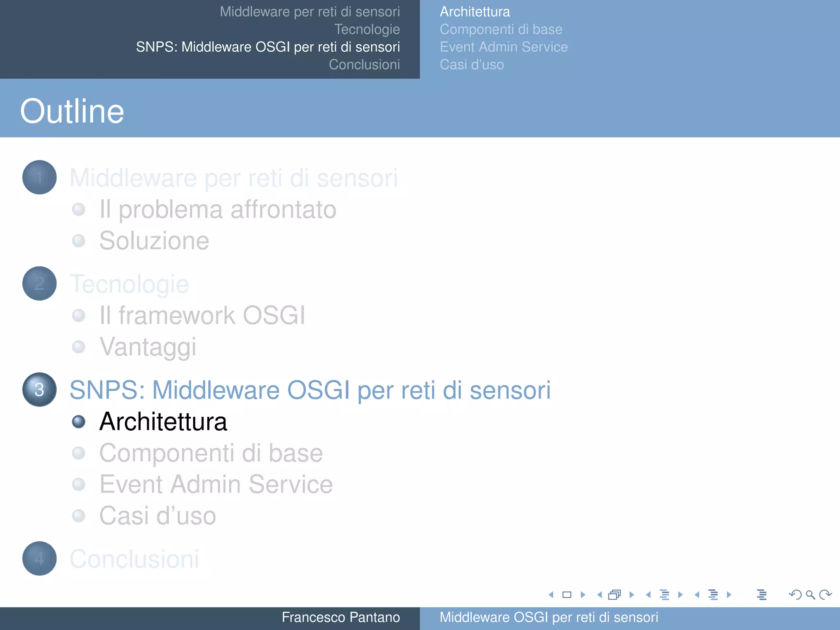Click the numbered ball 4 in the outline
The height and width of the screenshot is (630, 840).
39,558
